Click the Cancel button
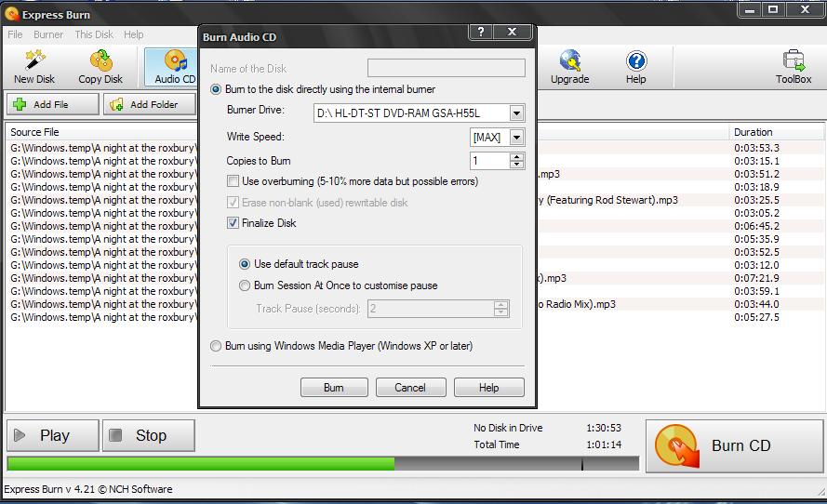The width and height of the screenshot is (827, 504). pyautogui.click(x=410, y=388)
